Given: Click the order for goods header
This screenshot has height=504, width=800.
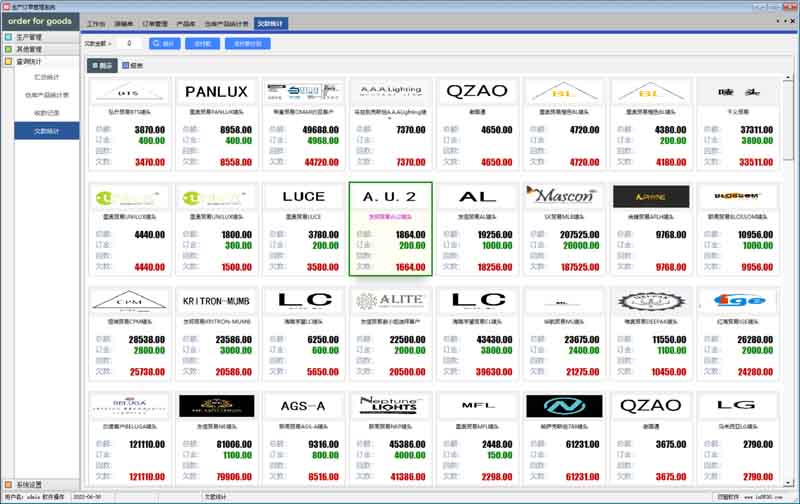Looking at the screenshot, I should [40, 21].
